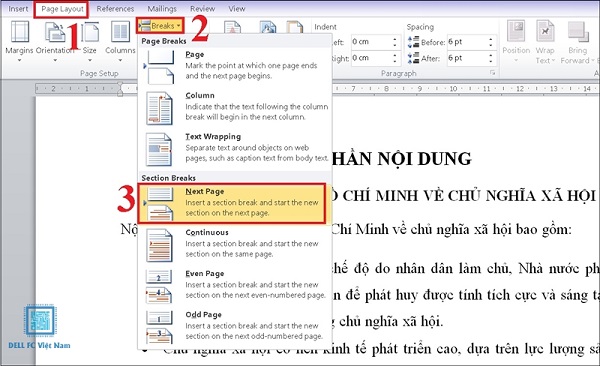600x366 pixels.
Task: Switch to the View tab
Action: (236, 8)
